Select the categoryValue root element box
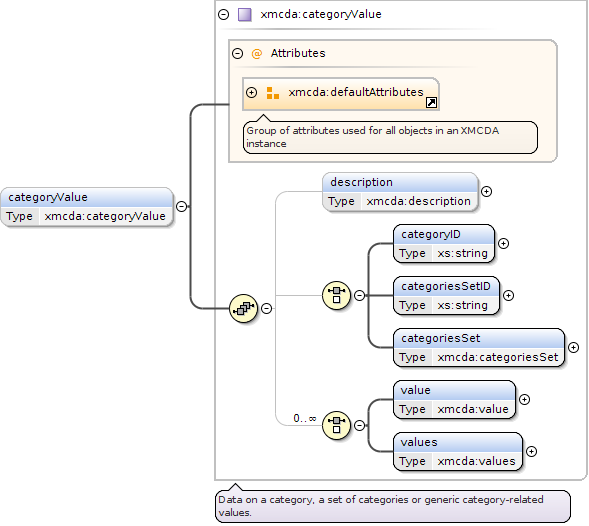The height and width of the screenshot is (526, 589). coord(87,207)
